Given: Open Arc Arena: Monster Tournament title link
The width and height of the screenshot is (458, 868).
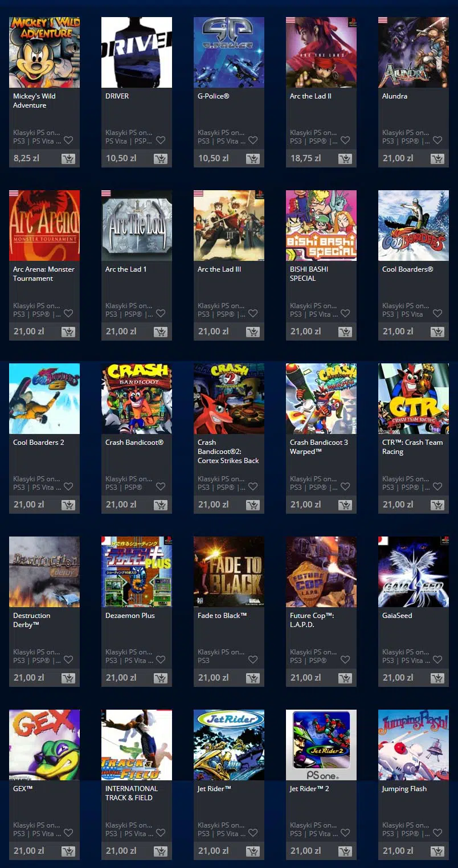Looking at the screenshot, I should click(44, 274).
